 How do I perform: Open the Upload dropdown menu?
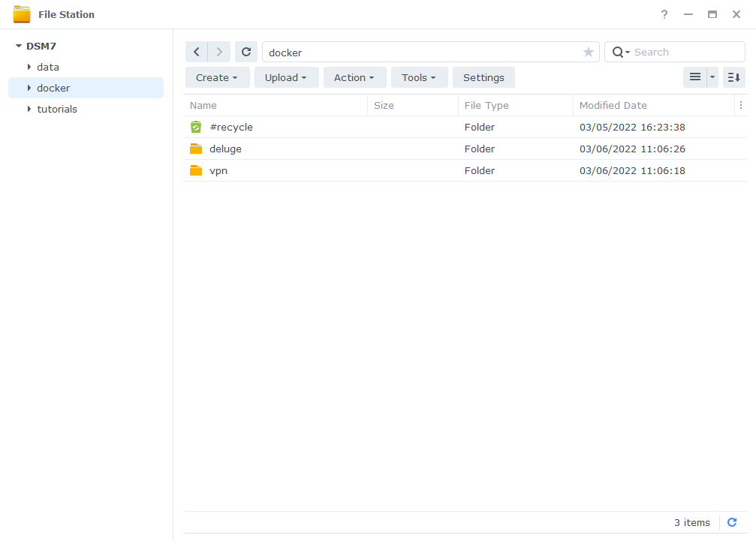coord(286,77)
